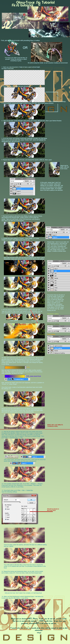Open Channels tab in the Opacity 65% panel

(19, 179)
